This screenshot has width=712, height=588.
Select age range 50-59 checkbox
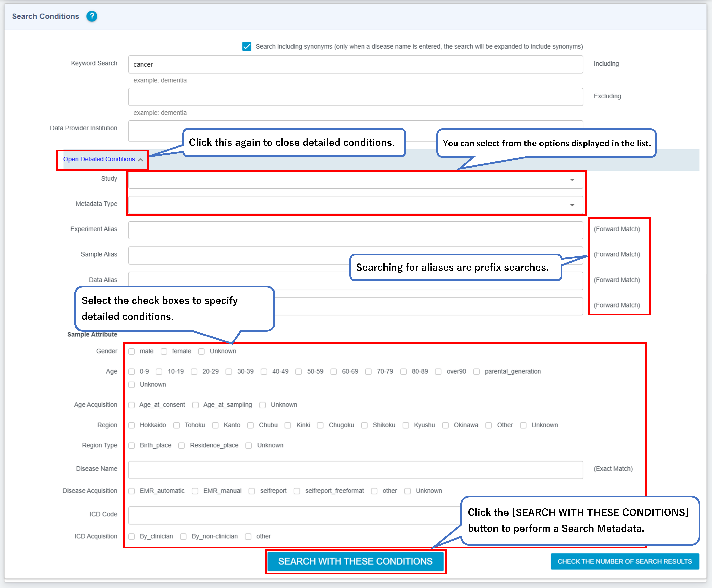[x=299, y=372]
